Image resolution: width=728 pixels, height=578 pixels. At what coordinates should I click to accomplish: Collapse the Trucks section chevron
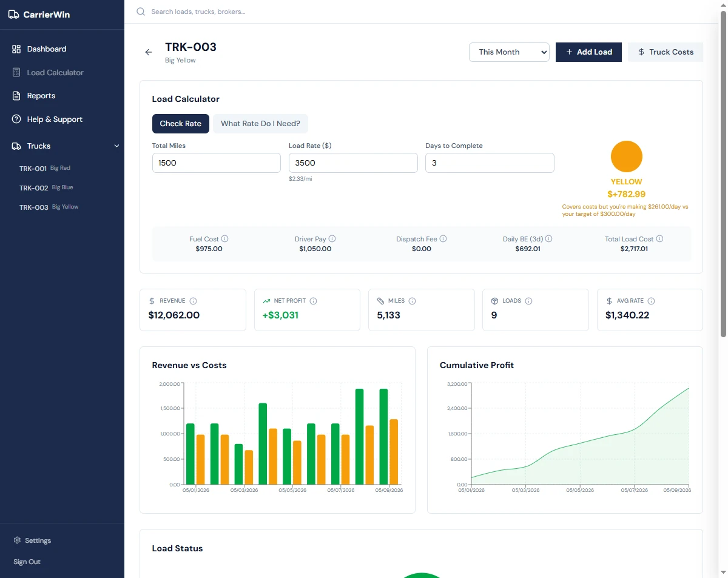pos(116,146)
